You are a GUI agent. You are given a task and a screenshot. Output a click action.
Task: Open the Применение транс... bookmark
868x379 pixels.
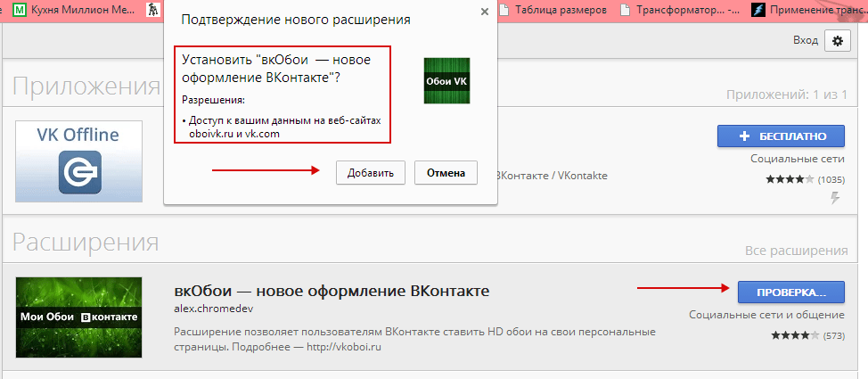pyautogui.click(x=809, y=10)
